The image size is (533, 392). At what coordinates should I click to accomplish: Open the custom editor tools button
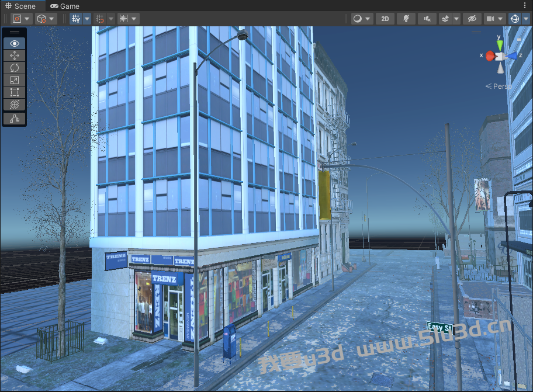[14, 119]
